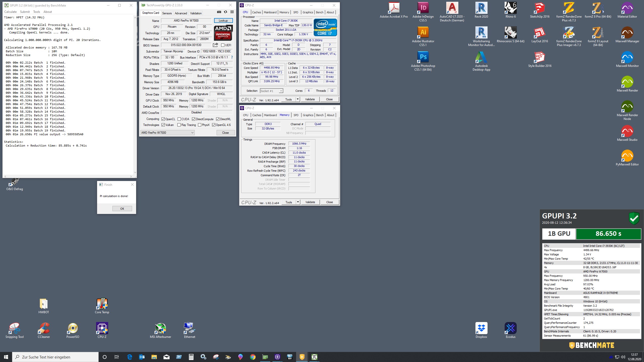Open the Tools dropdown arrow in the CPU-Z Memory window
Viewport: 644px width, 362px height.
click(x=298, y=202)
